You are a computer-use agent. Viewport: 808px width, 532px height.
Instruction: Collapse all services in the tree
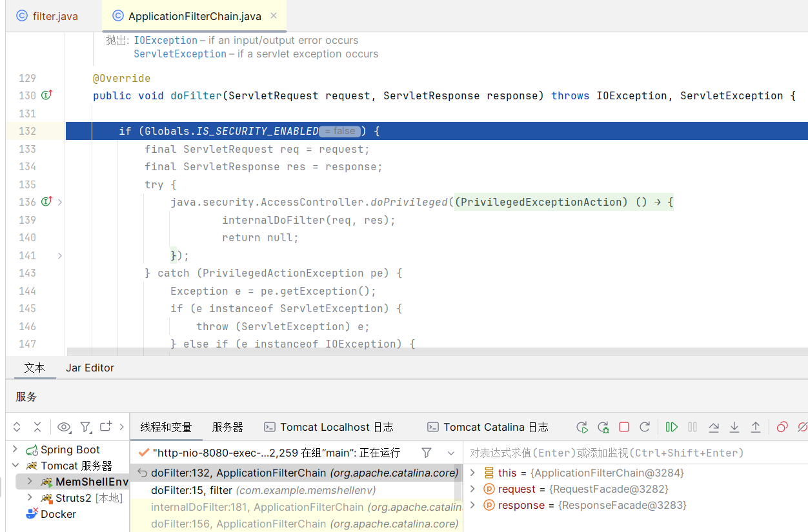click(37, 427)
